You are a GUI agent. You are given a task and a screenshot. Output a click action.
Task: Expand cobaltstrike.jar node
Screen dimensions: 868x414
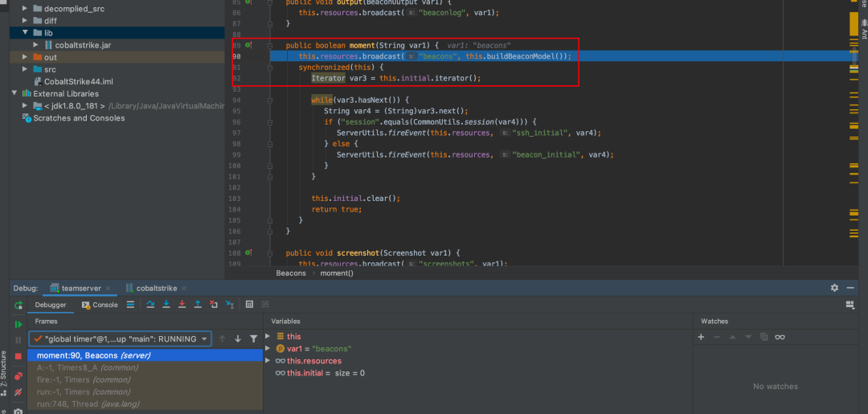pos(36,45)
